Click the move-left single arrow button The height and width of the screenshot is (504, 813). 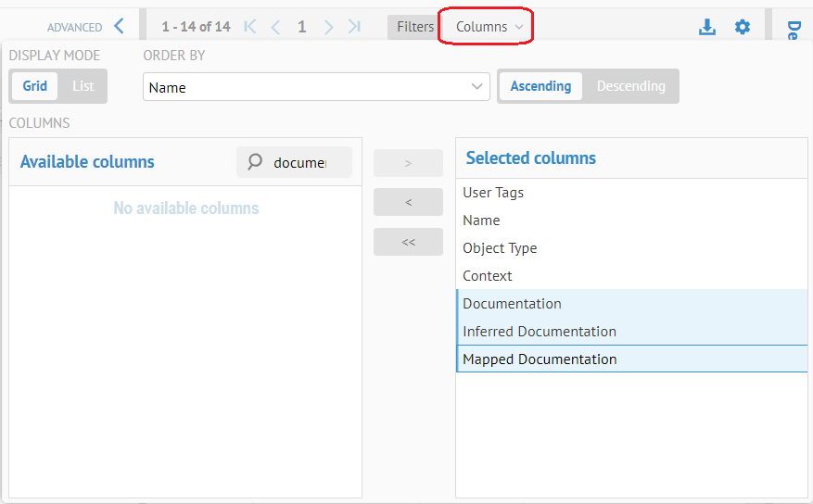pyautogui.click(x=408, y=202)
